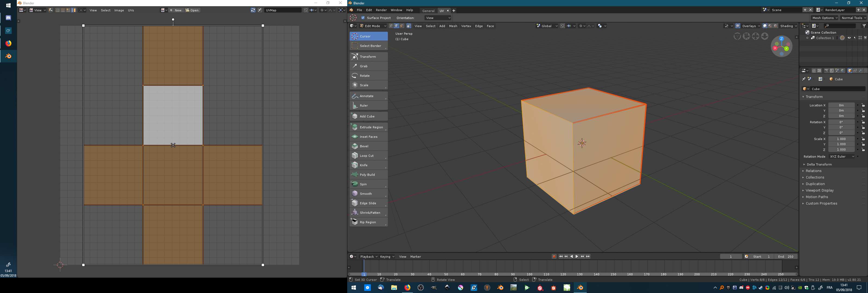Choose the Bevel tool
This screenshot has width=868, height=293.
point(369,146)
